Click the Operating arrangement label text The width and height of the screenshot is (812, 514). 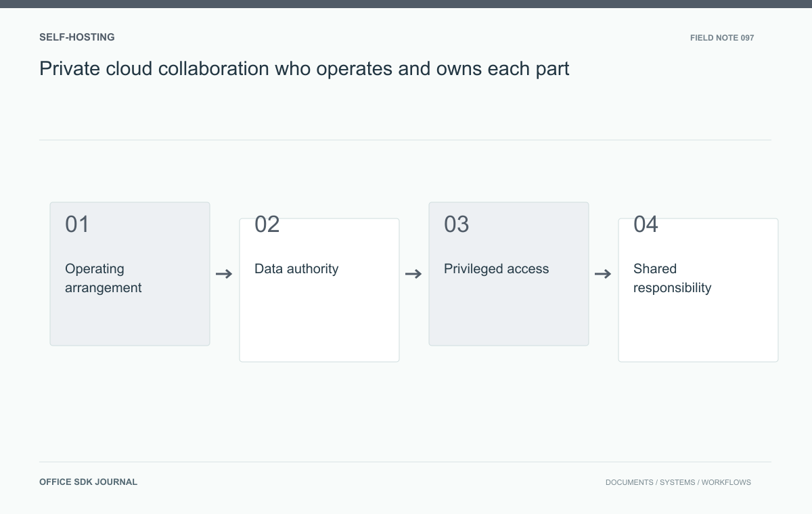pyautogui.click(x=104, y=278)
